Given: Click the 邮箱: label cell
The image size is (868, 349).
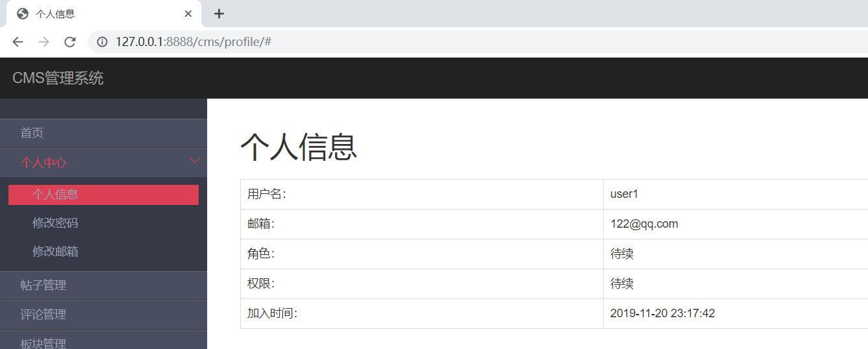Looking at the screenshot, I should click(x=422, y=224).
